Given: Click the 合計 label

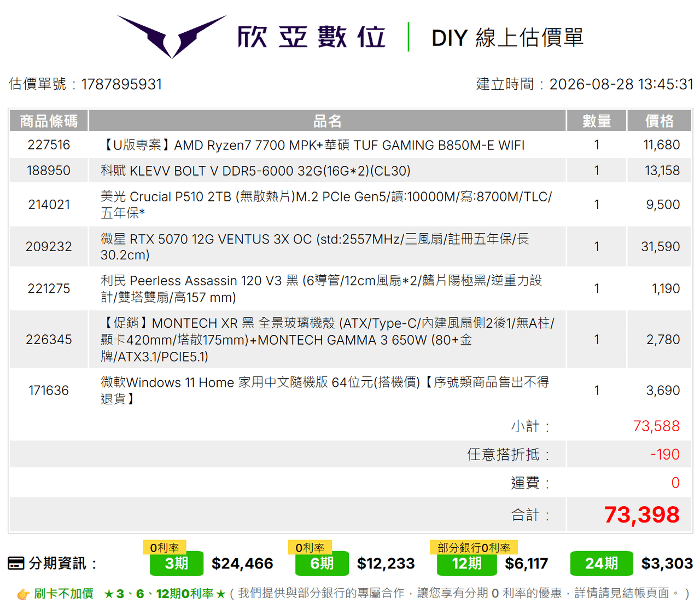Looking at the screenshot, I should pyautogui.click(x=530, y=515).
